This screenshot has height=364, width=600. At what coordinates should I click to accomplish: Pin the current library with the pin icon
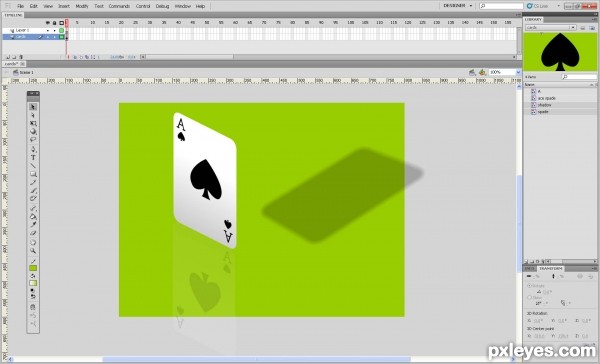coord(583,28)
